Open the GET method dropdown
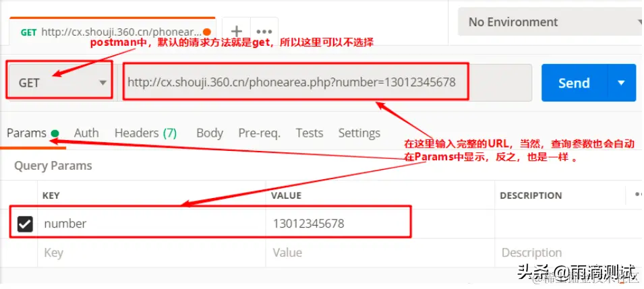This screenshot has width=644, height=289. (59, 82)
